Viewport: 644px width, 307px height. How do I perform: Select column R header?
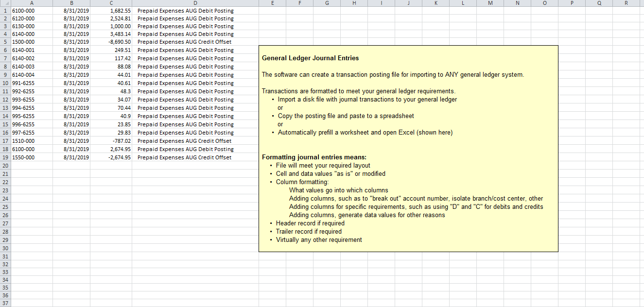tap(626, 3)
